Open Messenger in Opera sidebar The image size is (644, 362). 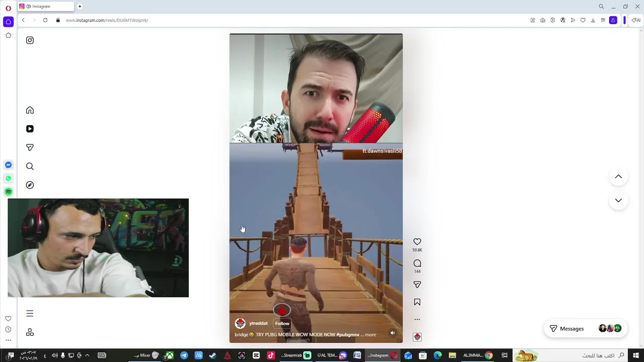8,165
